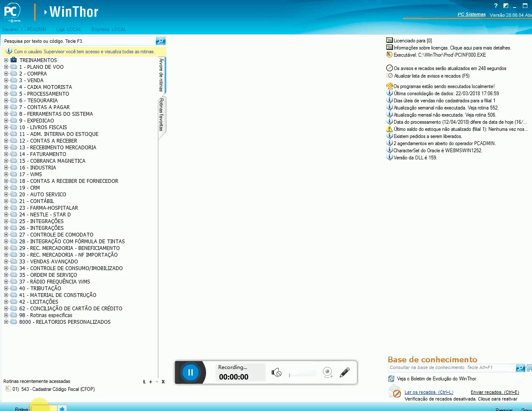Expand 12 - CONTAS A RECEBER node

pyautogui.click(x=6, y=141)
